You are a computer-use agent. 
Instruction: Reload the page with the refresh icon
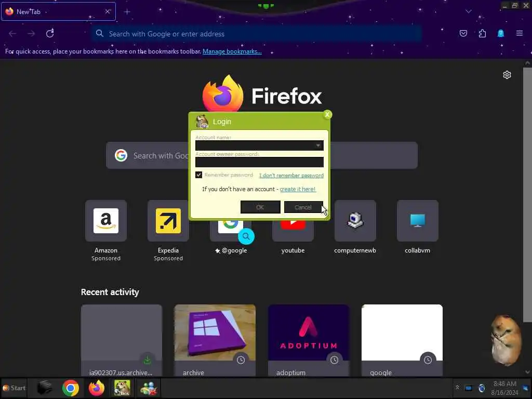click(50, 33)
